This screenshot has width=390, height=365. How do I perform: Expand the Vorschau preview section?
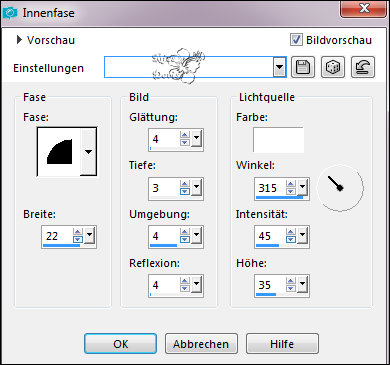[x=19, y=40]
